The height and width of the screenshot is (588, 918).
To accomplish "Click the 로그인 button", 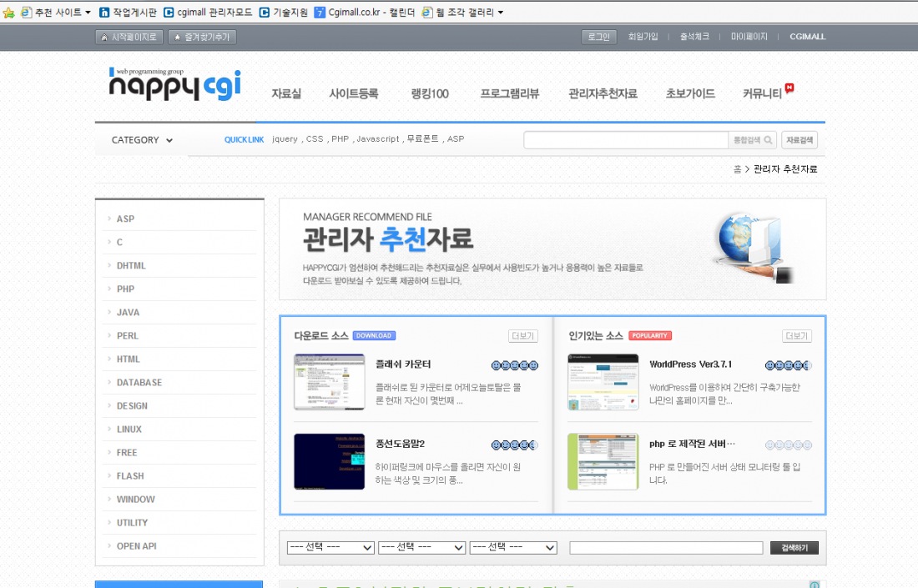I will tap(598, 37).
